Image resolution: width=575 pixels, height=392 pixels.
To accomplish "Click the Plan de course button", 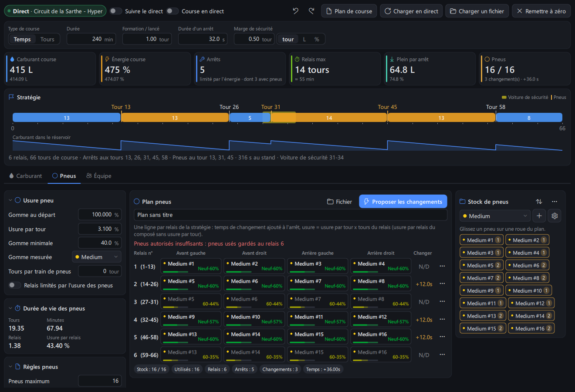I will pos(349,11).
